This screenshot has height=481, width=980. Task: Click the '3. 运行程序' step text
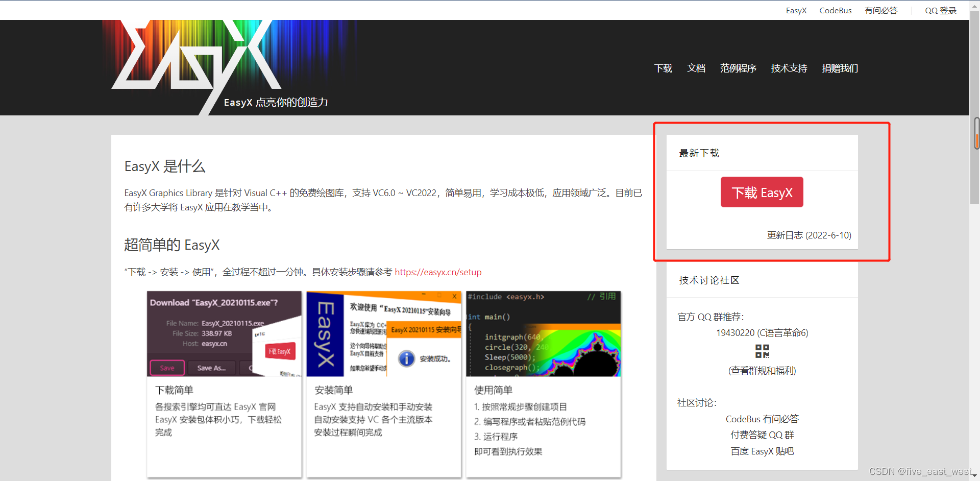coord(496,437)
